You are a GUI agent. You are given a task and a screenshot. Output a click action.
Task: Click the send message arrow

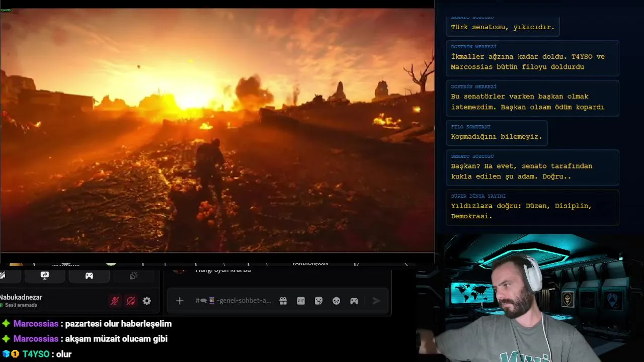376,301
